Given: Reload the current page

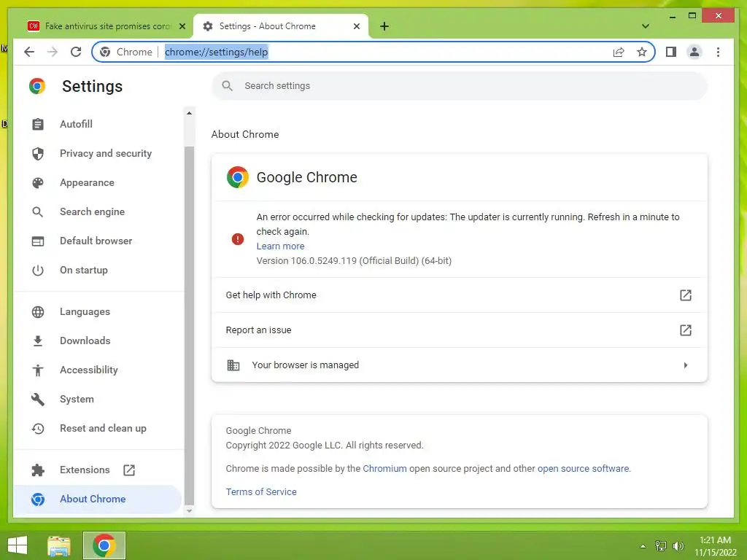Looking at the screenshot, I should pos(76,52).
